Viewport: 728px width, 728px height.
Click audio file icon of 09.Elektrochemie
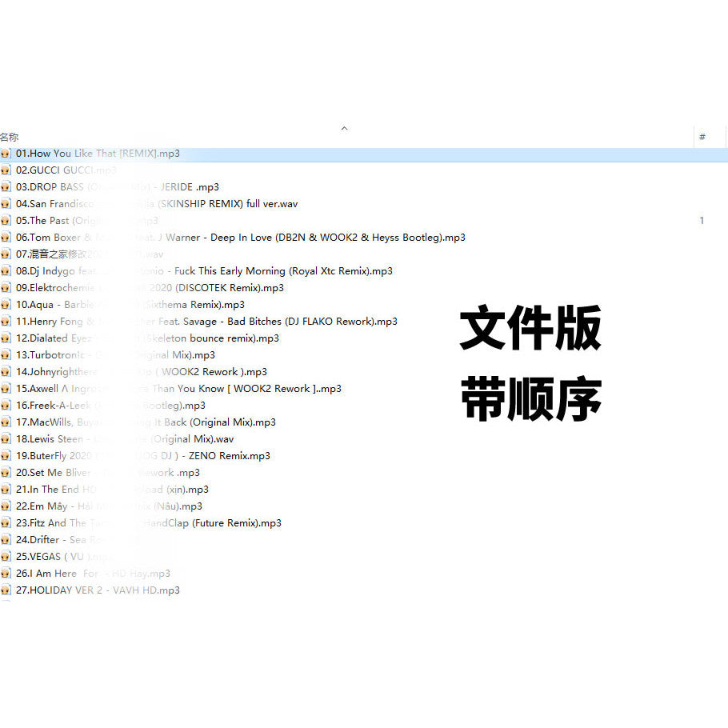tap(6, 288)
